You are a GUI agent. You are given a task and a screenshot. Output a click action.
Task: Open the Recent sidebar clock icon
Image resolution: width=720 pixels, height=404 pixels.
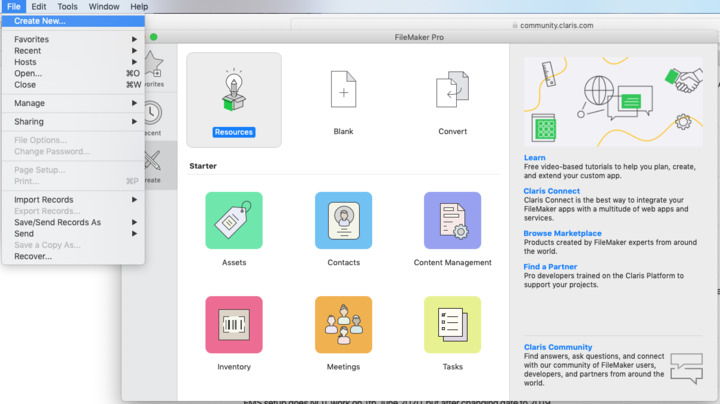click(153, 113)
